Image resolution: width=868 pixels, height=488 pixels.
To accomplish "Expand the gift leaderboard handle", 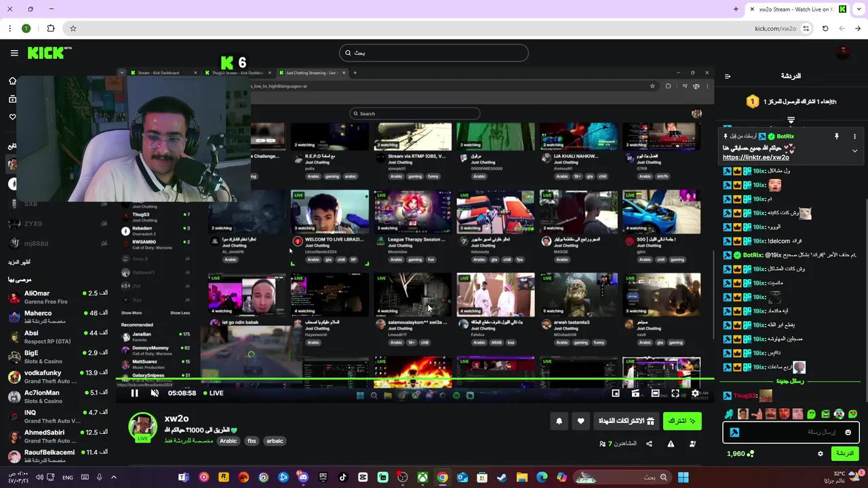I will (x=791, y=119).
